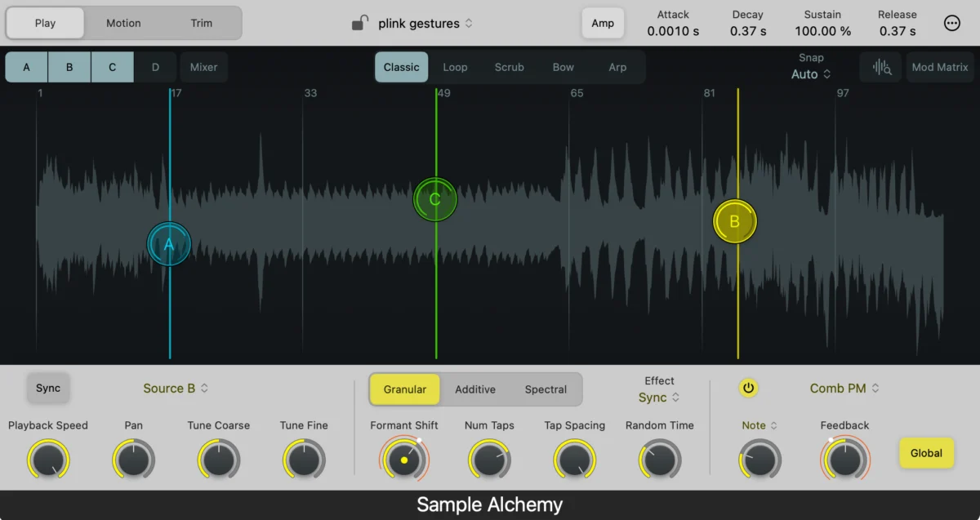
Task: Click the Feedback knob
Action: 844,460
